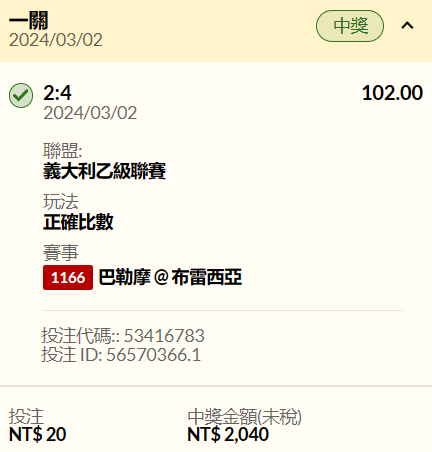Click the NT$ 2,040 winnings amount
Viewport: 432px width, 452px height.
[x=228, y=435]
